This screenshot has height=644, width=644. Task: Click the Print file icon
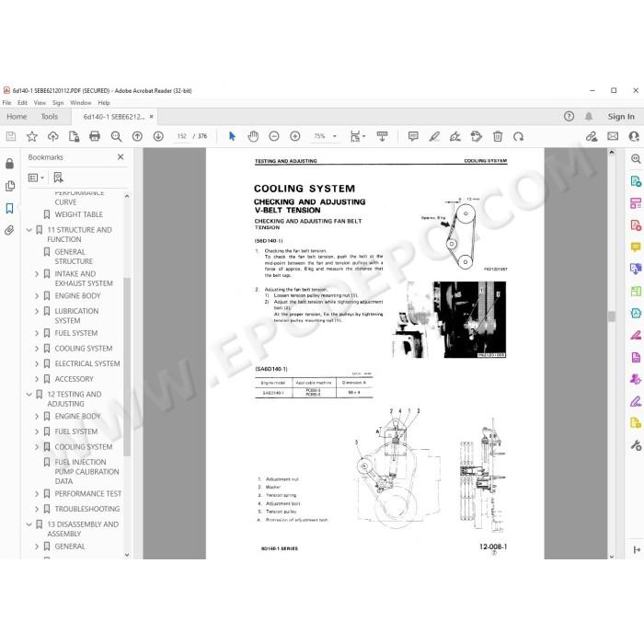95,136
